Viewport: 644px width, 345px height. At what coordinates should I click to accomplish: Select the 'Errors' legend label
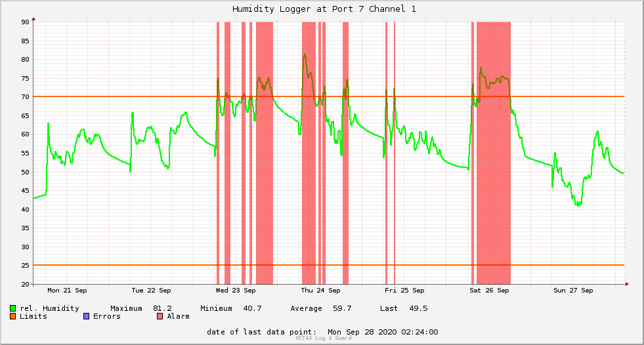coord(107,316)
